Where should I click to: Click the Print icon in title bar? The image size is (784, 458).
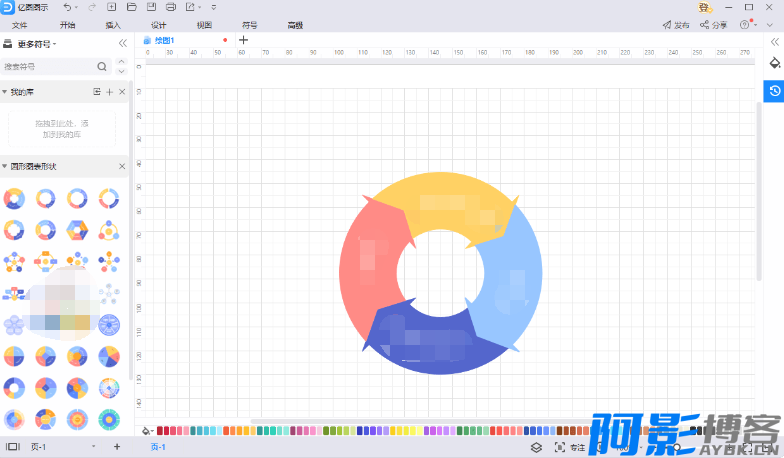pos(170,7)
